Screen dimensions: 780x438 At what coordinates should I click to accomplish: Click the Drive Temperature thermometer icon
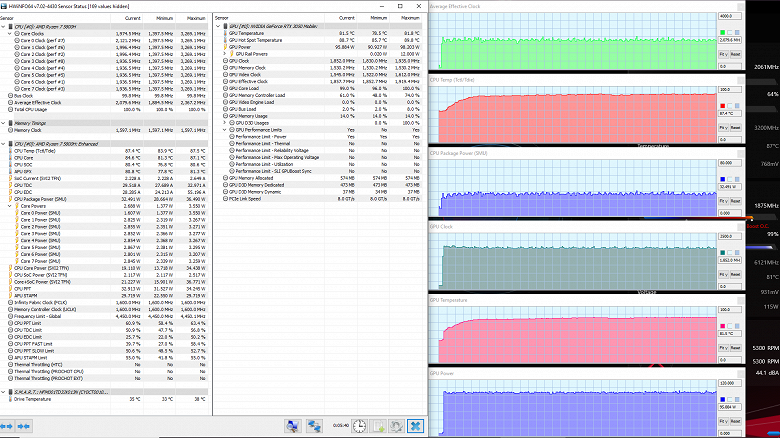point(10,399)
